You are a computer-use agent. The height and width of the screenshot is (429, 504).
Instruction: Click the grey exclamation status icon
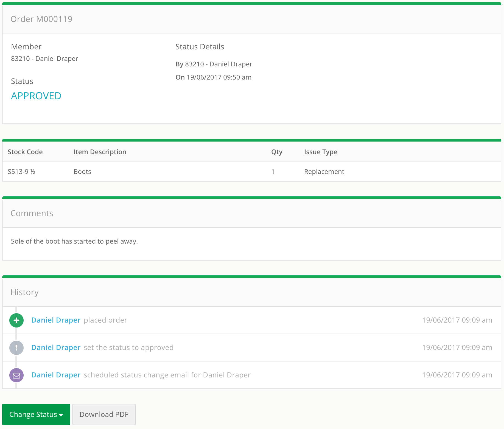(16, 348)
